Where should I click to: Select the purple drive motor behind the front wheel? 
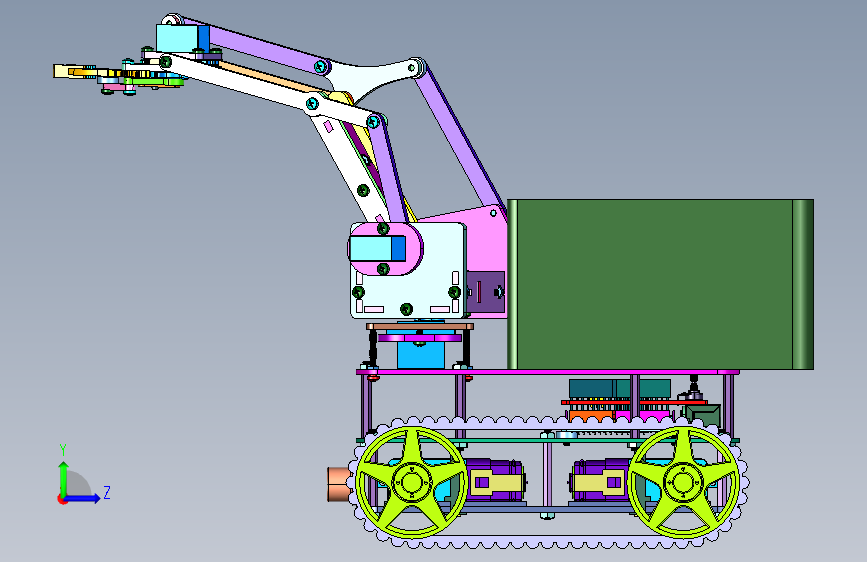coord(494,480)
